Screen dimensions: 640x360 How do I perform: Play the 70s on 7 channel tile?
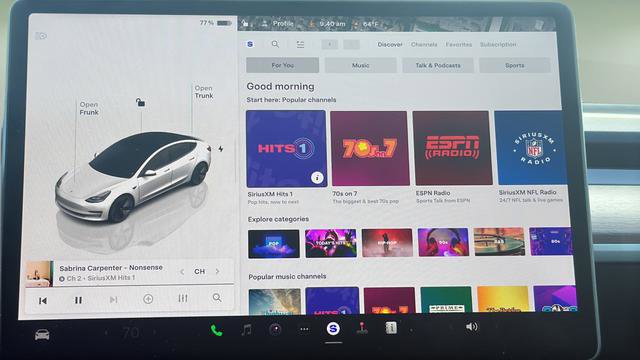tap(369, 148)
